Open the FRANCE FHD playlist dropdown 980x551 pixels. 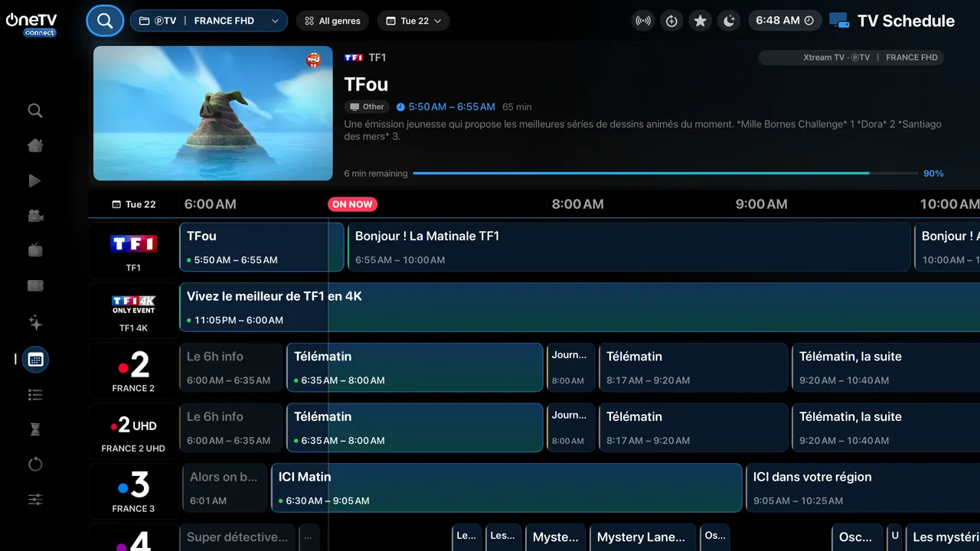209,21
